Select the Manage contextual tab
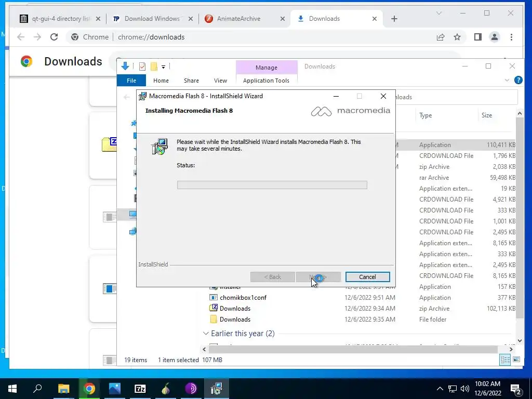The height and width of the screenshot is (399, 532). coord(267,67)
